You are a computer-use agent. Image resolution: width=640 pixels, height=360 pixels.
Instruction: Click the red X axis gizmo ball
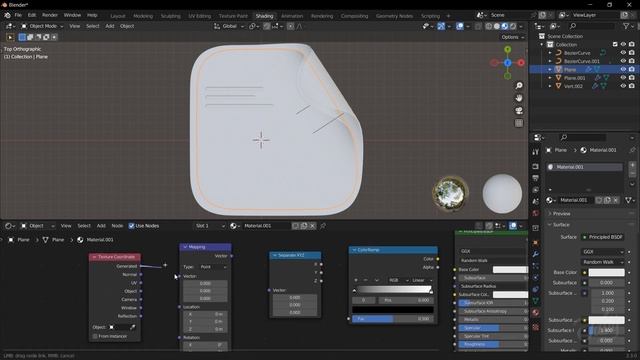[521, 63]
